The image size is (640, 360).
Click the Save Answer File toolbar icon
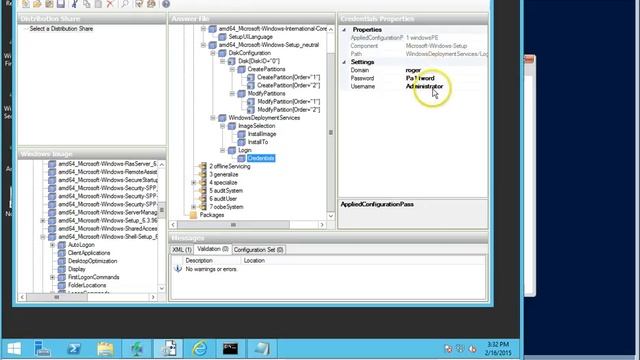[x=61, y=4]
